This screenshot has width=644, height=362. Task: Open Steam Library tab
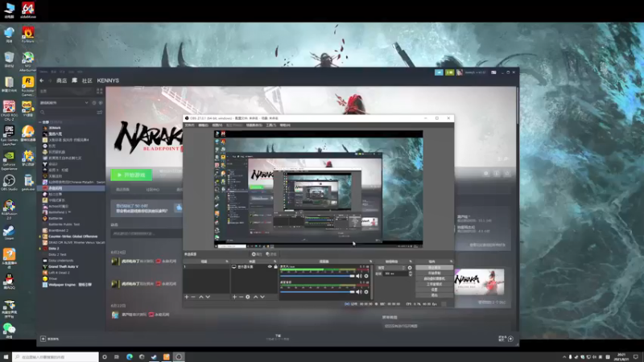click(x=74, y=80)
